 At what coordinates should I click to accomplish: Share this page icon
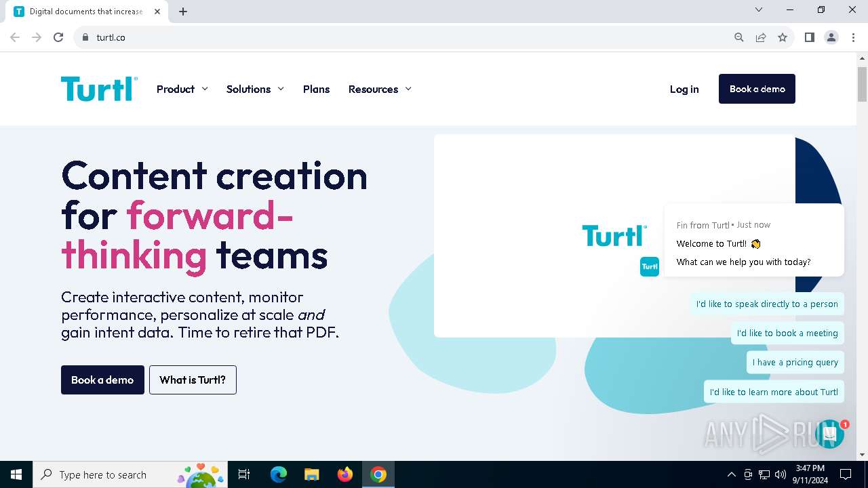coord(761,37)
